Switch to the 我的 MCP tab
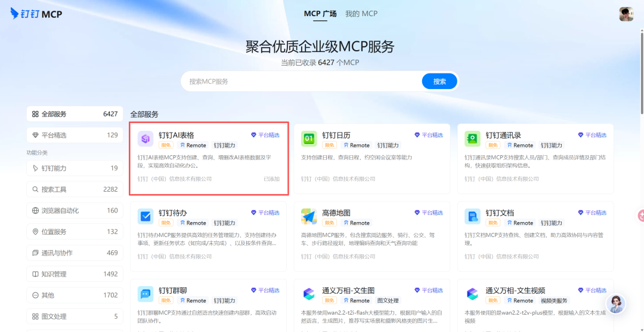644x332 pixels. pos(361,14)
